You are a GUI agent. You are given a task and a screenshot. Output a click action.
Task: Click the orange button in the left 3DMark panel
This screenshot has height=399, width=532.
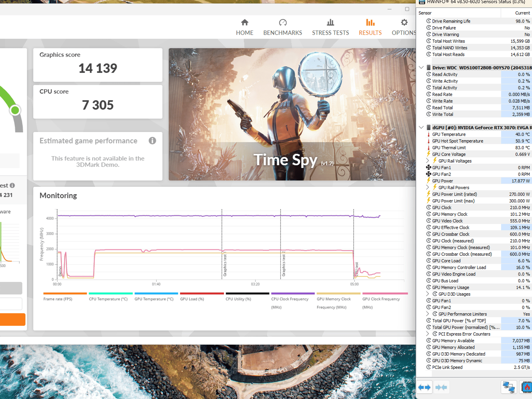click(x=12, y=320)
